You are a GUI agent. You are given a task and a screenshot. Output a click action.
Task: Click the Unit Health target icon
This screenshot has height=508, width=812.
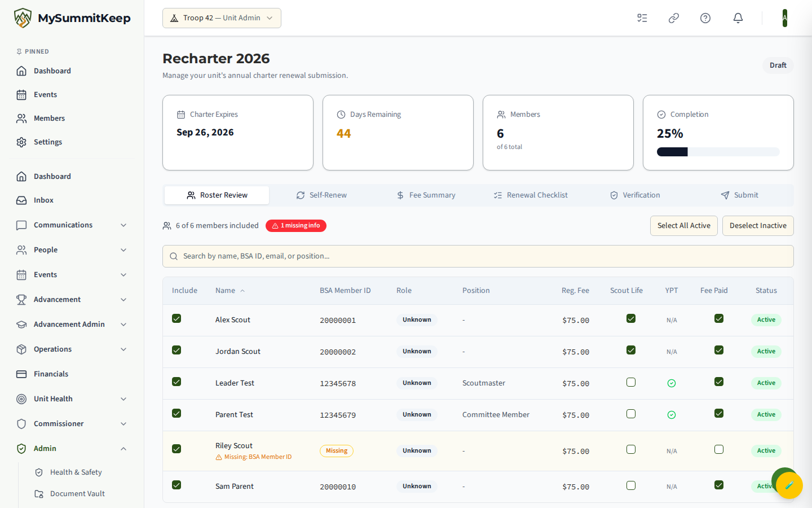pyautogui.click(x=21, y=398)
